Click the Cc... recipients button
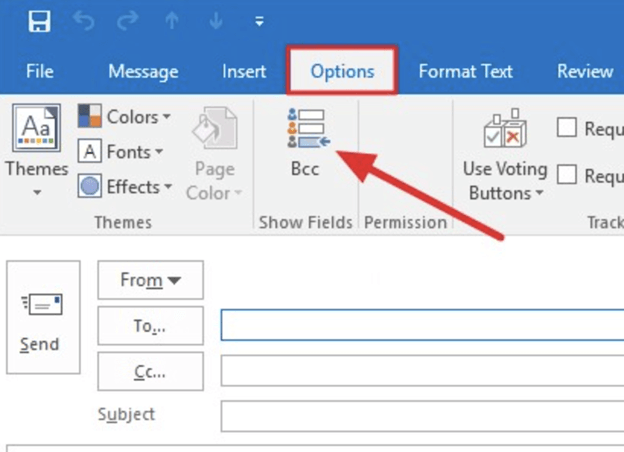This screenshot has width=624, height=452. (x=150, y=371)
